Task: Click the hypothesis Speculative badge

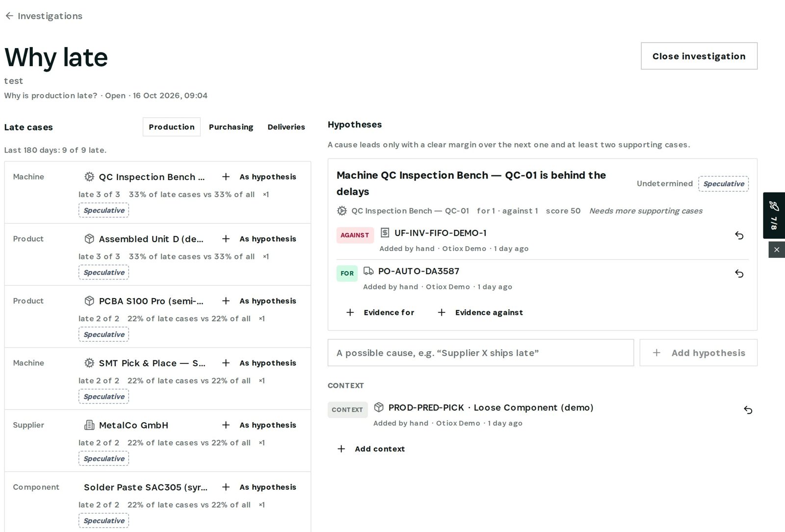Action: tap(723, 183)
